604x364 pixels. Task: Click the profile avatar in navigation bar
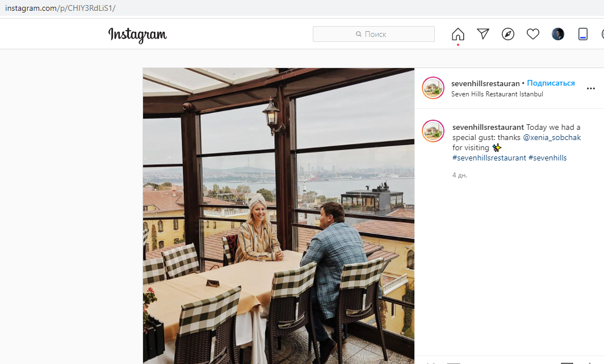pos(558,34)
